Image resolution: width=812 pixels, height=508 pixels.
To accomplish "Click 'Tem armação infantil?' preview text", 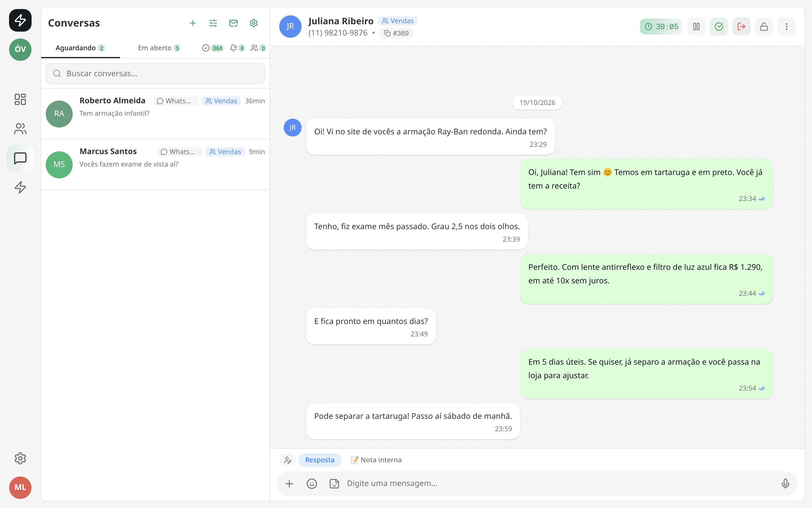I will 114,113.
